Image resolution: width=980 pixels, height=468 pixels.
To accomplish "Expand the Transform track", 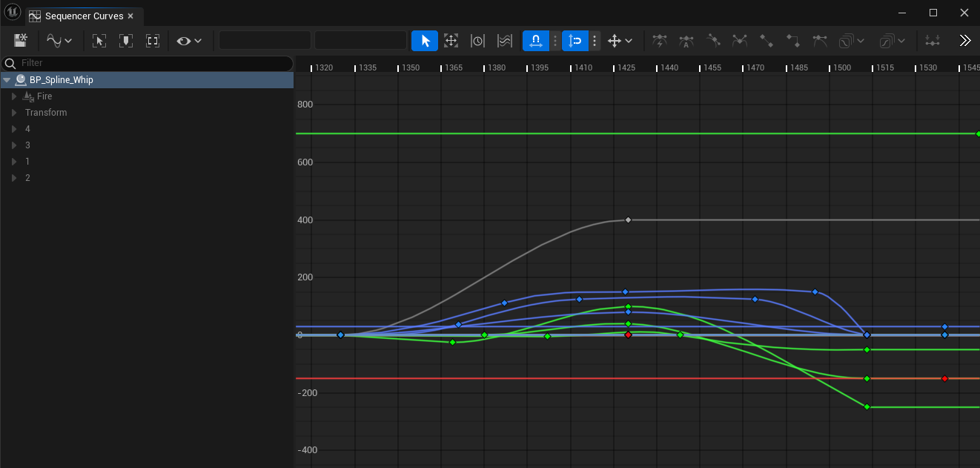I will tap(14, 113).
